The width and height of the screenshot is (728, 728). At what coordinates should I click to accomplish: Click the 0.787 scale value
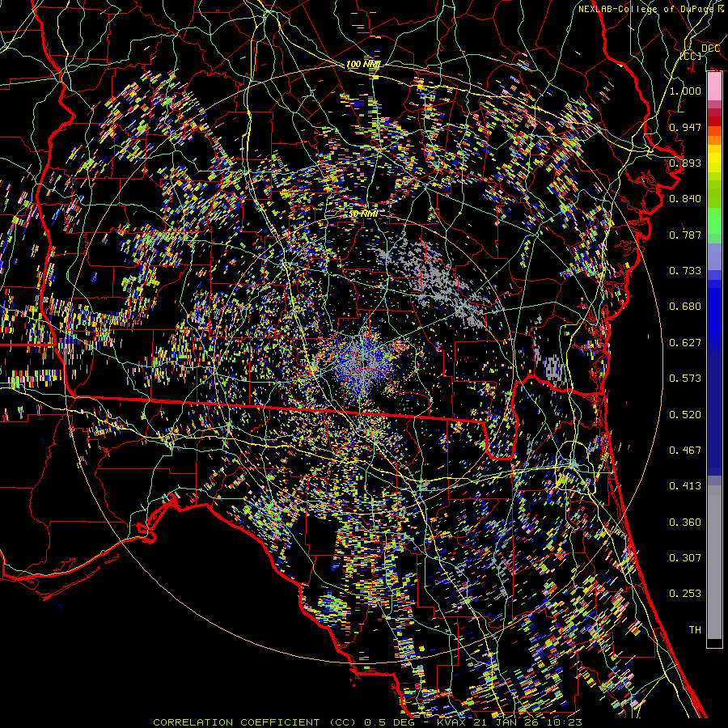[x=685, y=235]
